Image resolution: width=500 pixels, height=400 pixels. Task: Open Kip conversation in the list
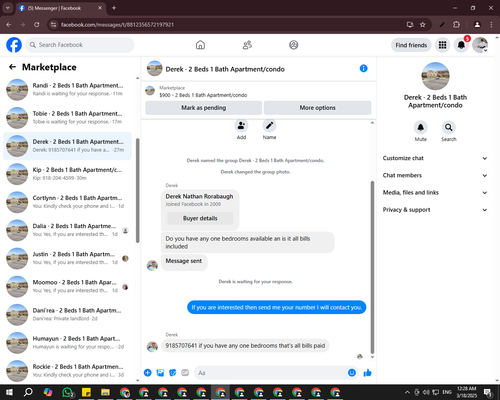67,174
